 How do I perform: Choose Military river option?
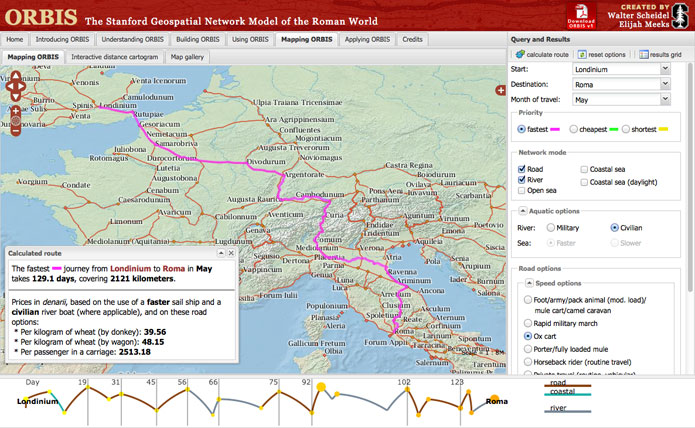[x=551, y=228]
